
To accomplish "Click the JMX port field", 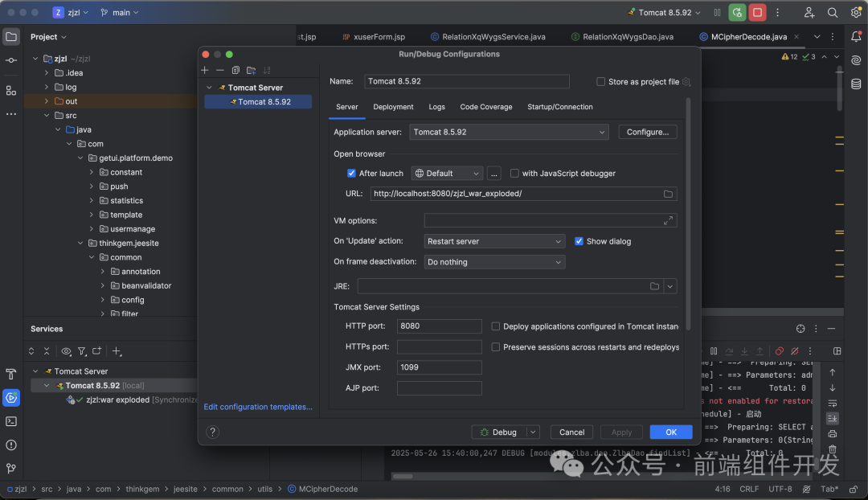I will (439, 367).
